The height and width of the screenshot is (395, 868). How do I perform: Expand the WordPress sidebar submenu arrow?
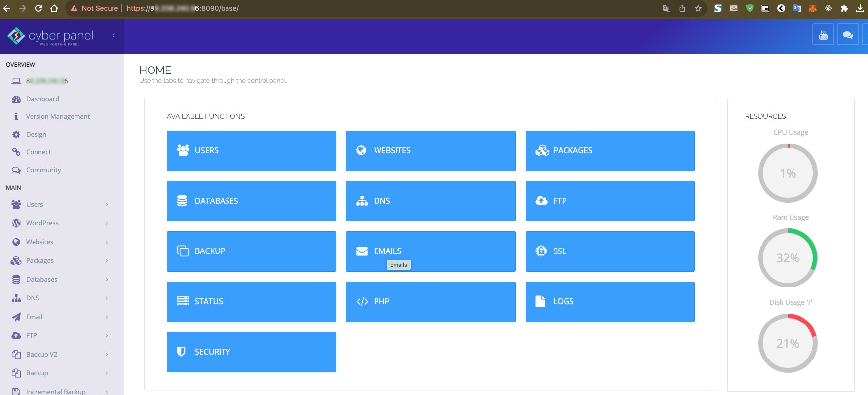pos(107,223)
